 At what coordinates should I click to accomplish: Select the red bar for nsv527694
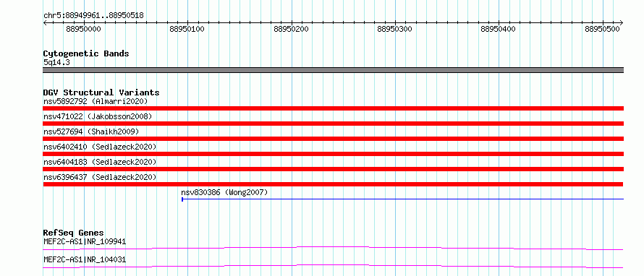pyautogui.click(x=333, y=139)
